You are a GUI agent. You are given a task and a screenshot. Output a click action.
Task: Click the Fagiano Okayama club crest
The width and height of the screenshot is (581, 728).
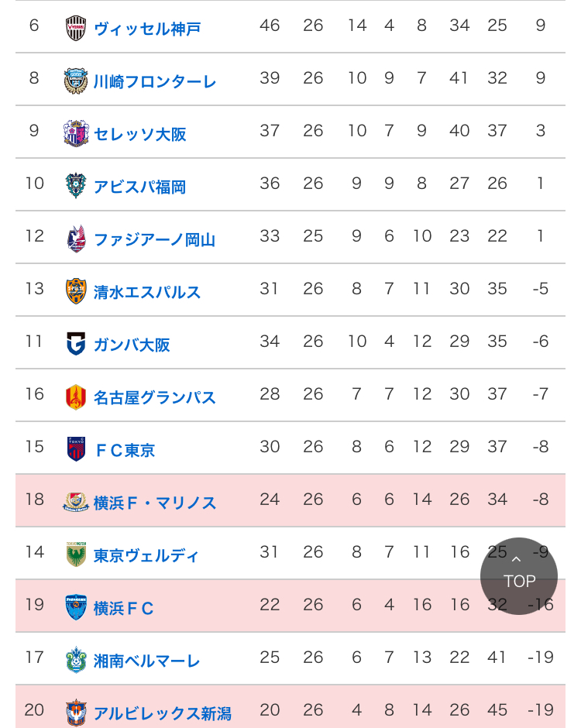[x=76, y=239]
